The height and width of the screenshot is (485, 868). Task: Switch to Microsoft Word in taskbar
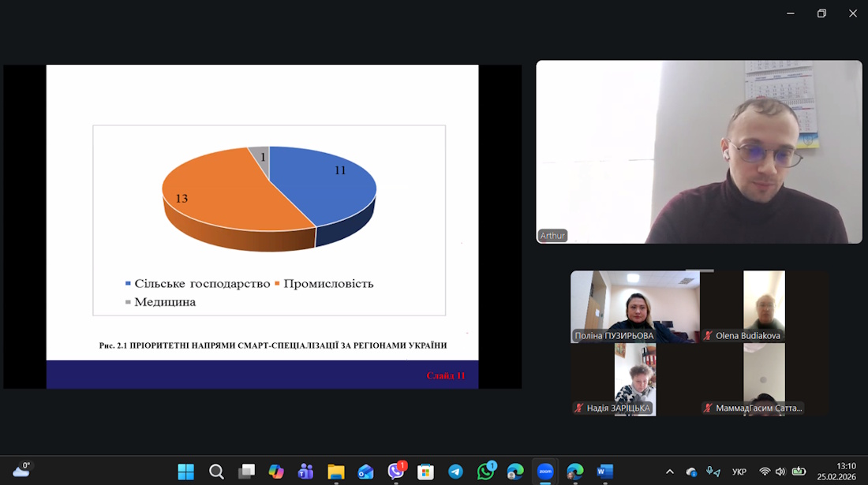[x=605, y=472]
